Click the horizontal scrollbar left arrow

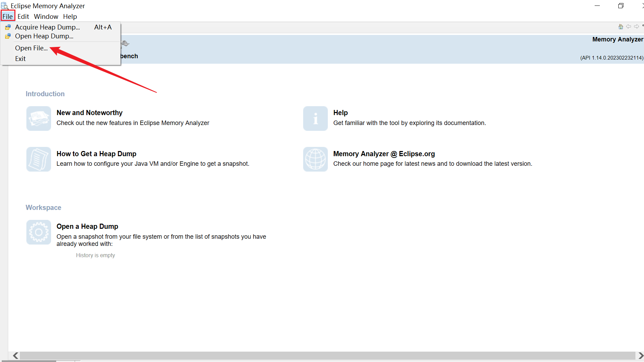pyautogui.click(x=15, y=355)
